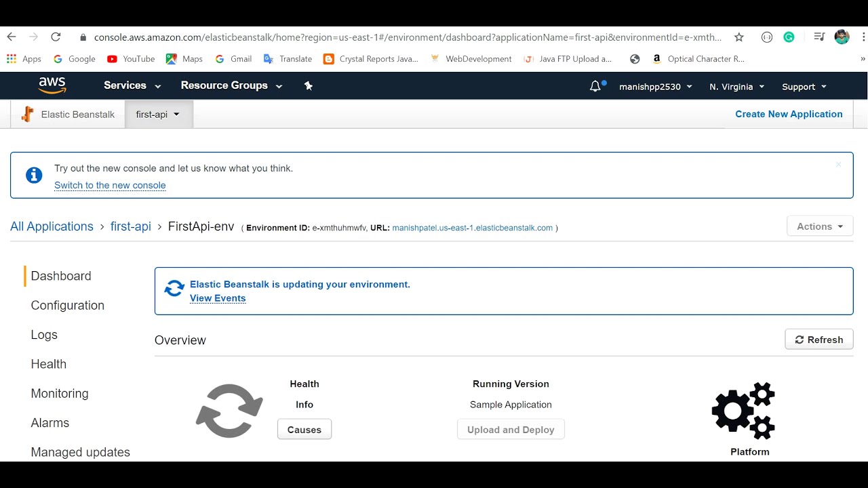Open the Support menu
The height and width of the screenshot is (488, 868).
804,87
